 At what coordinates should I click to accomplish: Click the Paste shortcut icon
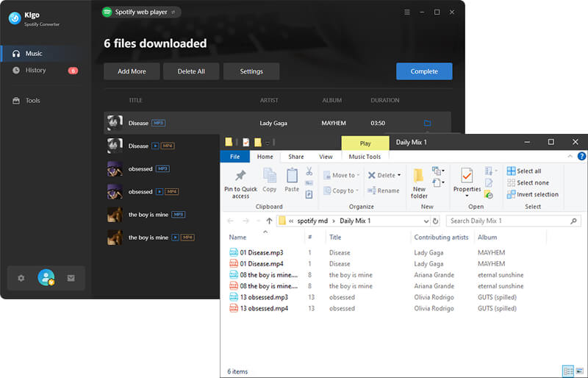[x=309, y=194]
